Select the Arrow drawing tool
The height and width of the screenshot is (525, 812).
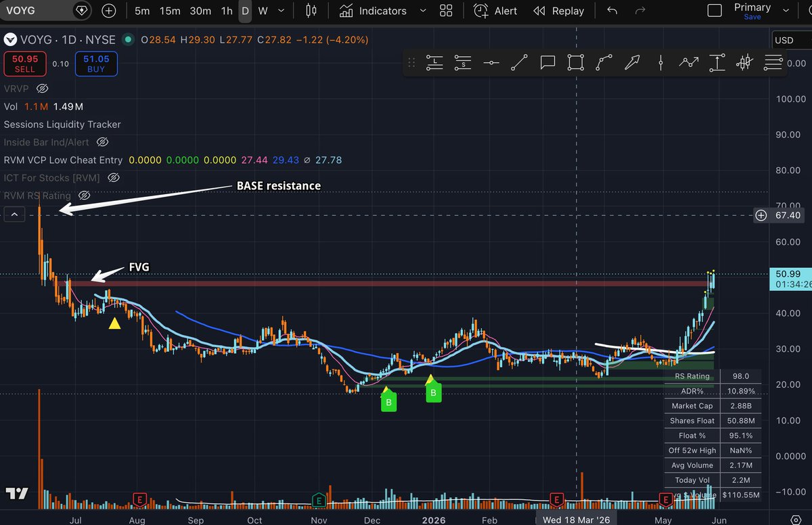tap(632, 63)
